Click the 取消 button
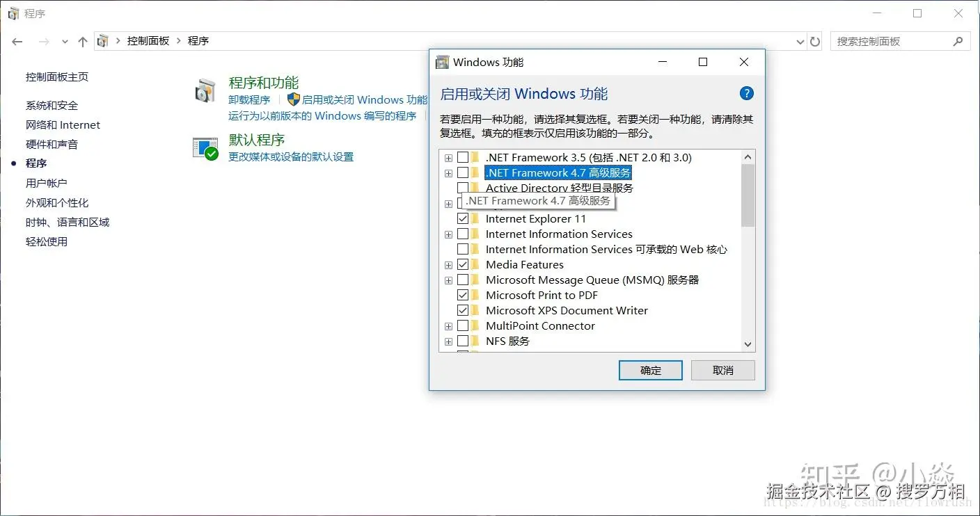Image resolution: width=980 pixels, height=516 pixels. pyautogui.click(x=723, y=371)
